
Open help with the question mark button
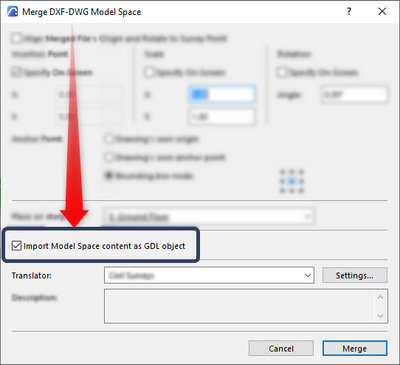click(x=349, y=12)
